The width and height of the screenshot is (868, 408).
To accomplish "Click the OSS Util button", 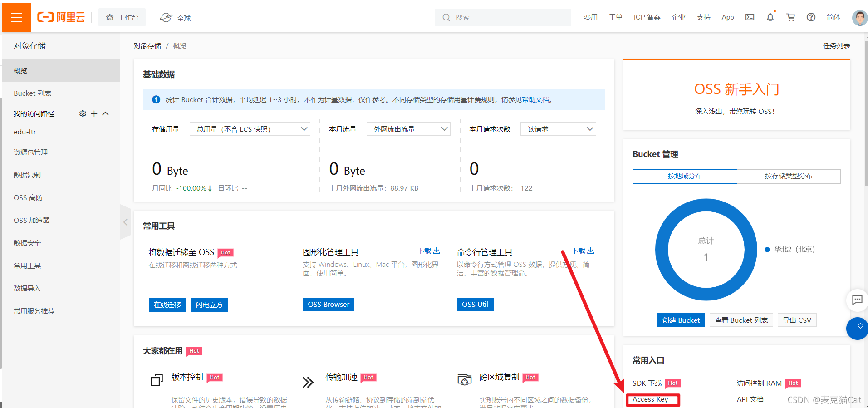I will click(475, 305).
